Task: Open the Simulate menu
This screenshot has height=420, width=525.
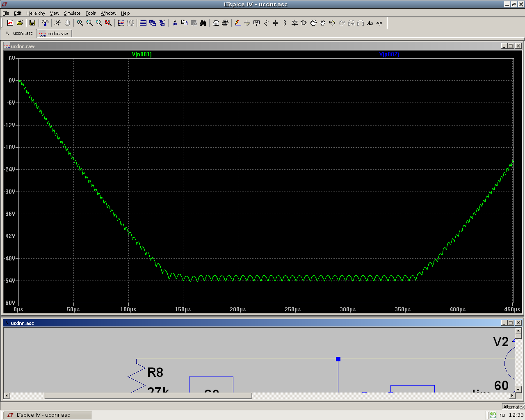Action: point(72,13)
